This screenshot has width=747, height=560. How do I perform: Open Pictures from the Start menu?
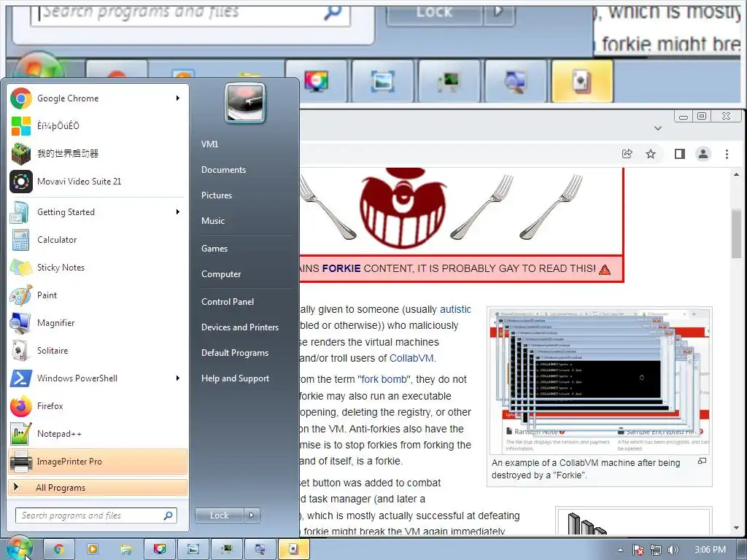click(x=216, y=195)
